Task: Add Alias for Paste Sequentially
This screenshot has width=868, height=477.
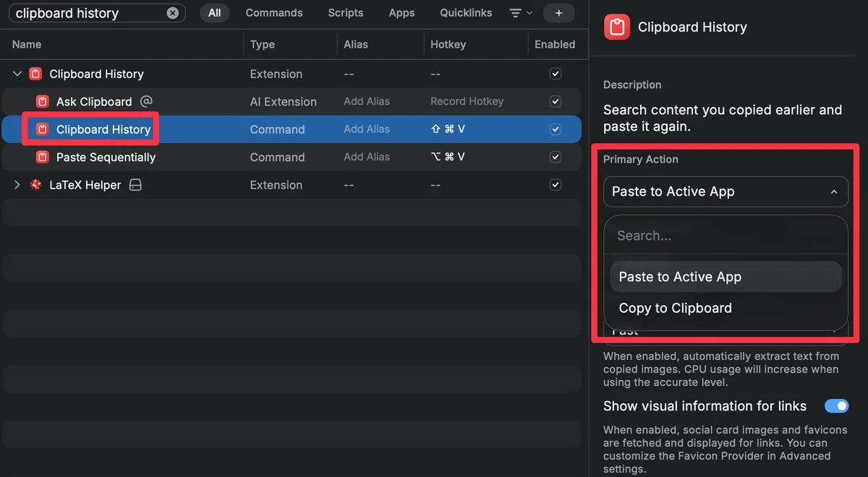Action: tap(367, 157)
